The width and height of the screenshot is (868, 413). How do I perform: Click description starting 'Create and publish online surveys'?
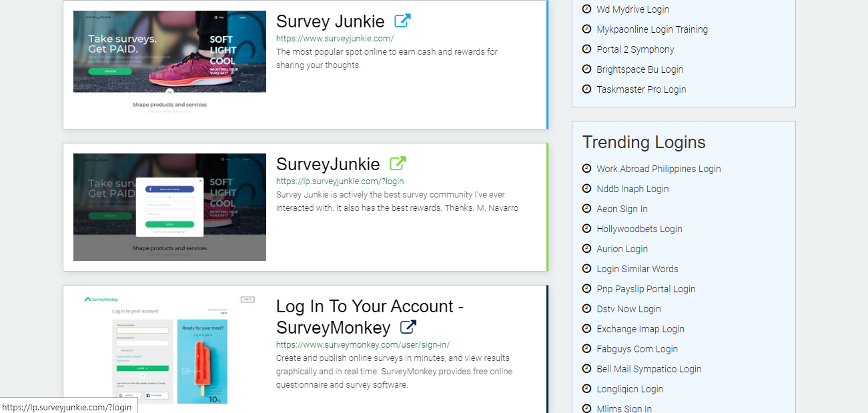(394, 372)
